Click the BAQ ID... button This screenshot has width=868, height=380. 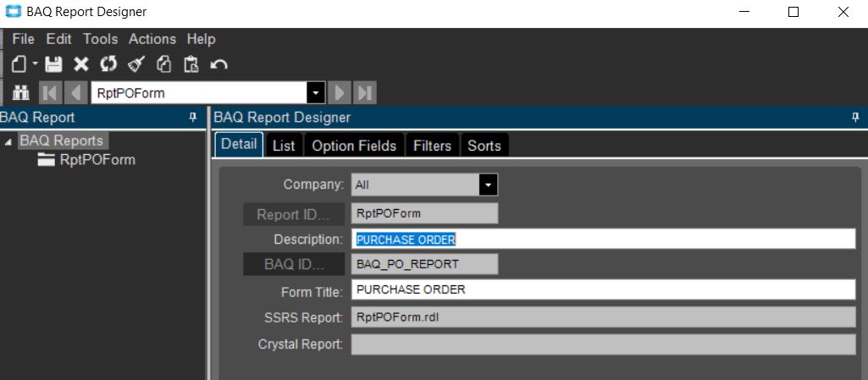(x=293, y=264)
